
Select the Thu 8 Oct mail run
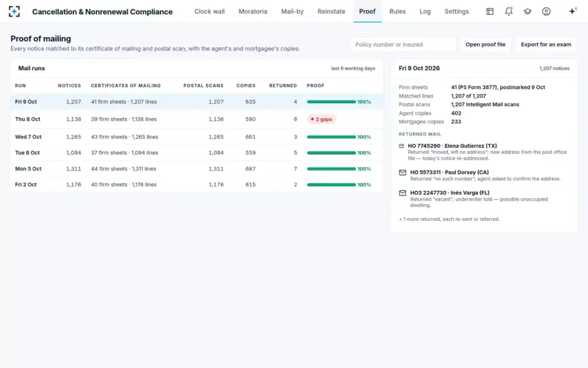[x=196, y=119]
